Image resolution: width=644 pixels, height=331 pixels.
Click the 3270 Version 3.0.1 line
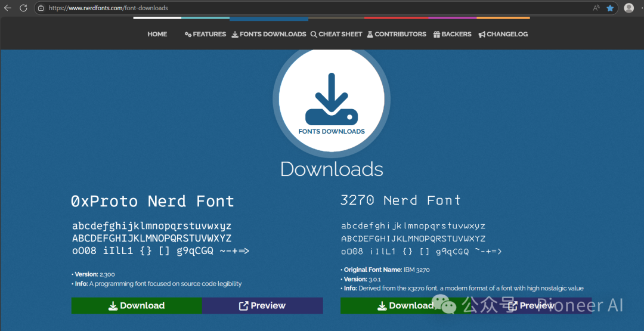coord(361,279)
